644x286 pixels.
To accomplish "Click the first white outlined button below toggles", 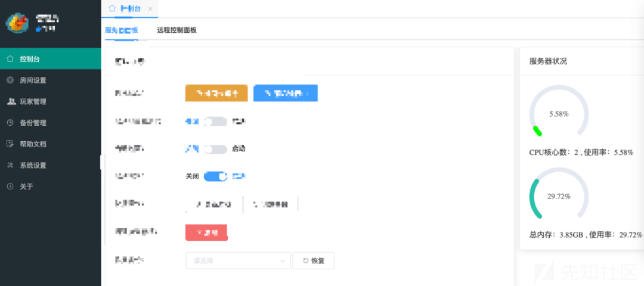I will (x=213, y=204).
